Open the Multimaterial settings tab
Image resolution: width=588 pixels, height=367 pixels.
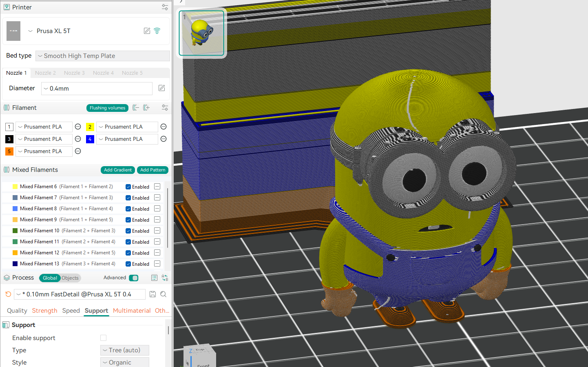pos(132,311)
